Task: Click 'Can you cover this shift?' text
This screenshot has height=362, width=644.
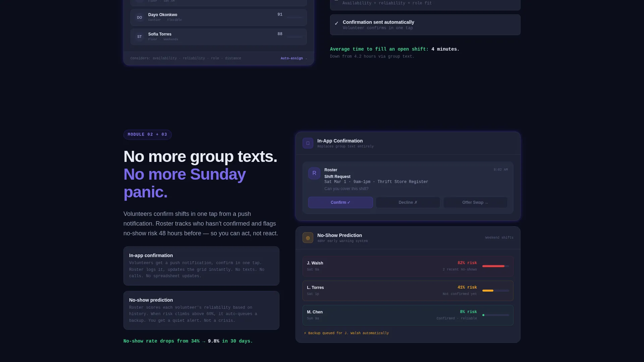Action: (x=346, y=189)
